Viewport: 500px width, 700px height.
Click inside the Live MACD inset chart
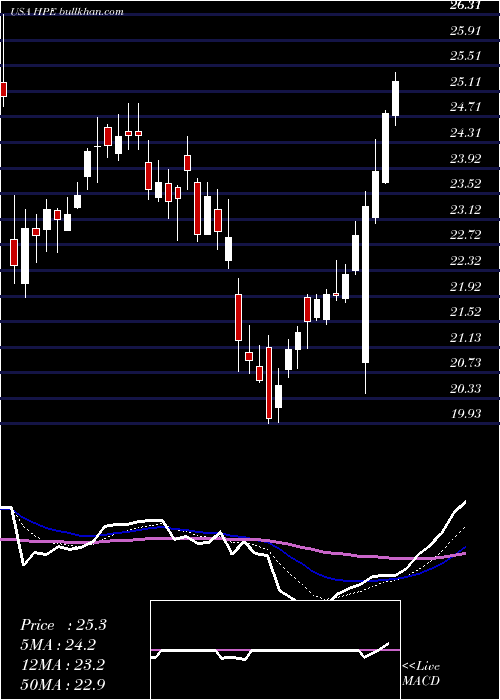point(275,650)
